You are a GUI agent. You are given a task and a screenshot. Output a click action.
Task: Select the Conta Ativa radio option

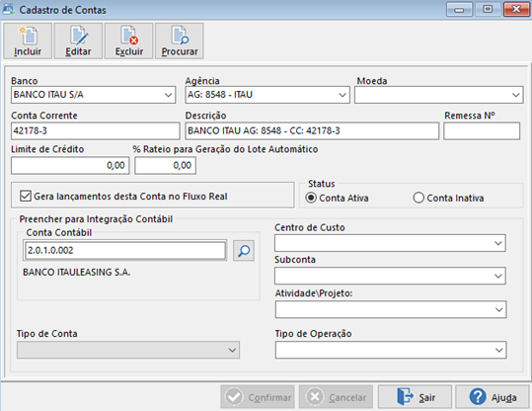click(311, 198)
